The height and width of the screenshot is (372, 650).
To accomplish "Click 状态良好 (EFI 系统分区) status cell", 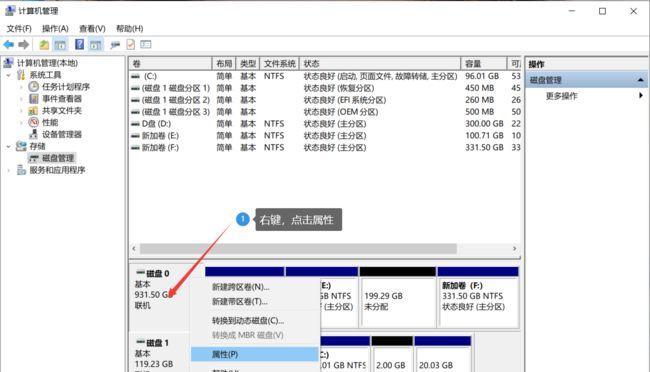I will (345, 100).
